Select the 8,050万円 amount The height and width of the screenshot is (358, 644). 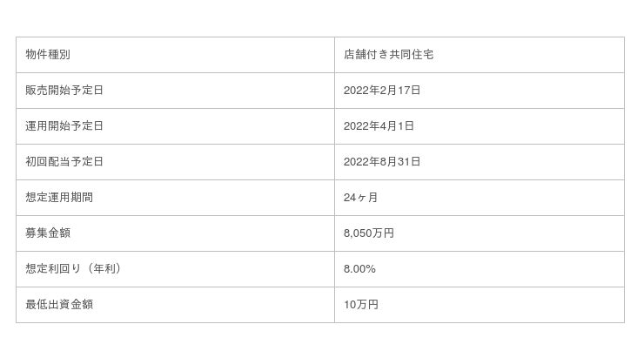[x=369, y=233]
